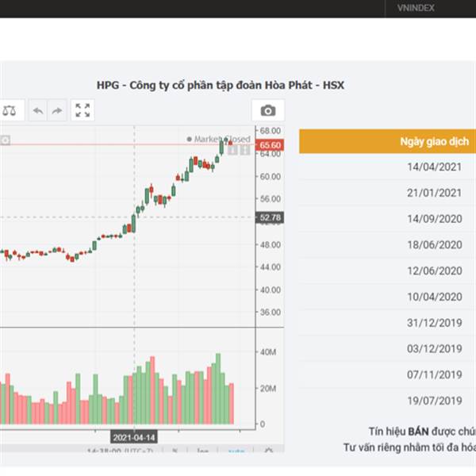Click the 68.00 price axis label
This screenshot has width=476, height=476.
(x=271, y=131)
